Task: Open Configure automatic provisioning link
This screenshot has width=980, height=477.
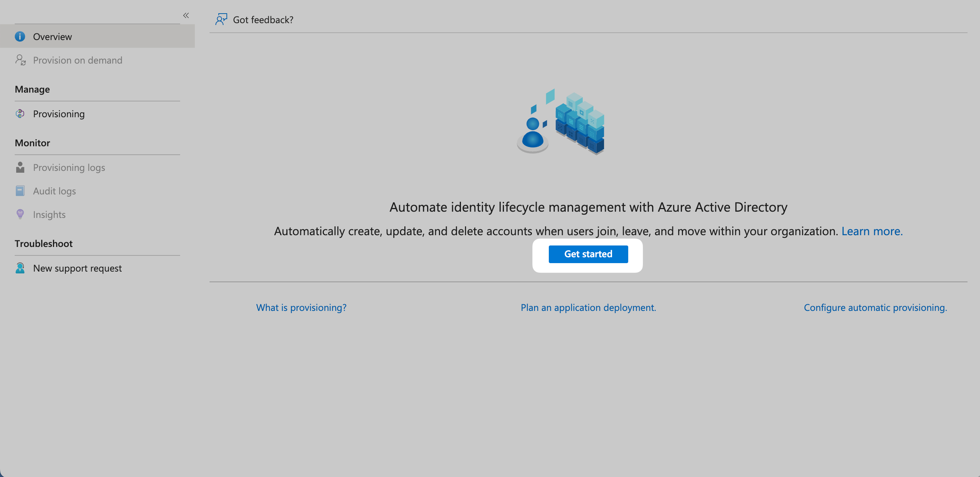Action: coord(875,307)
